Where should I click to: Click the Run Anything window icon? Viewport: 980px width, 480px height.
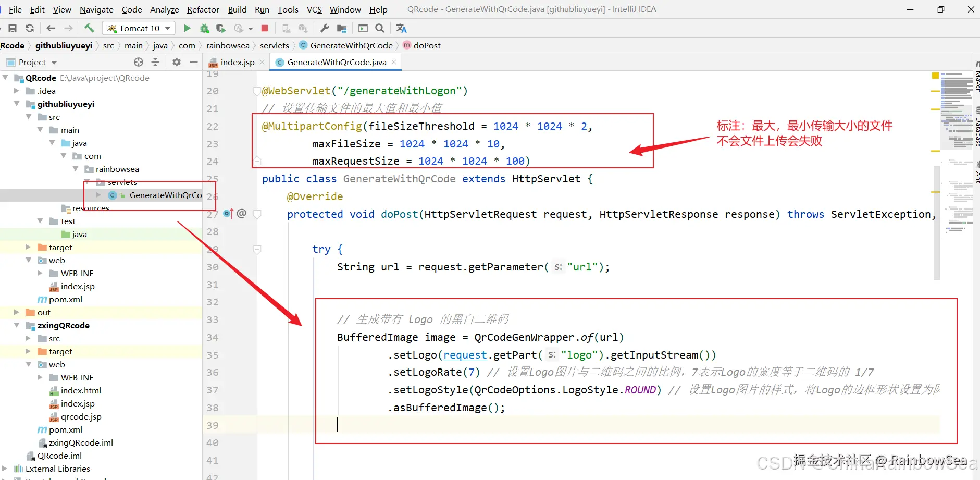(363, 28)
